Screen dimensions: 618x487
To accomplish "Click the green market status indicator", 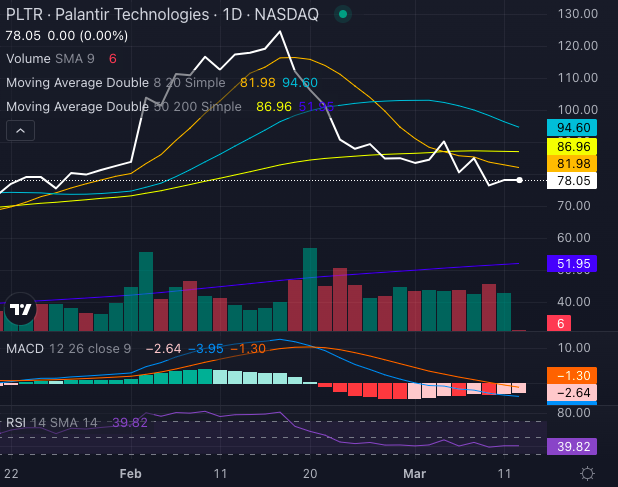I will 343,15.
